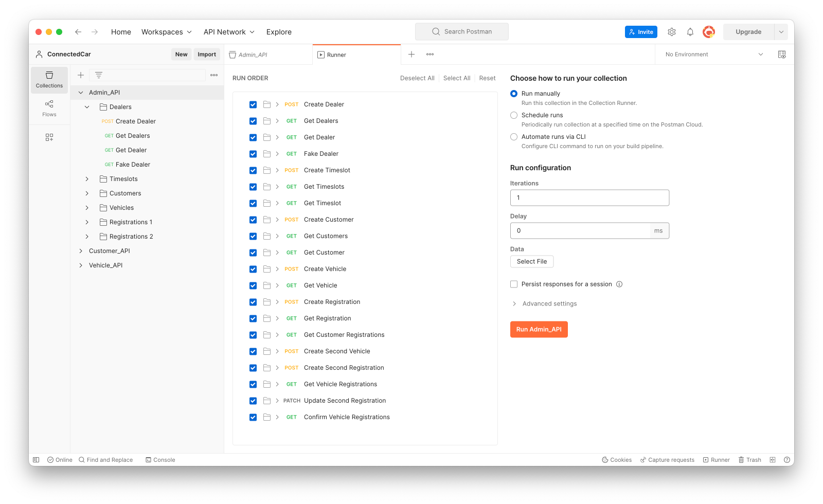Image resolution: width=823 pixels, height=504 pixels.
Task: Open the Flows sidebar panel
Action: point(49,109)
